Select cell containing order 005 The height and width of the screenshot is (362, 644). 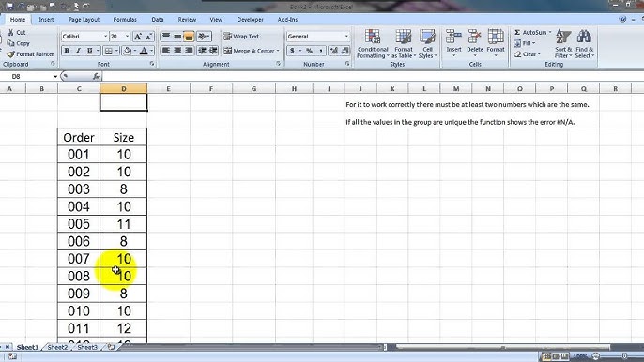[x=79, y=224]
